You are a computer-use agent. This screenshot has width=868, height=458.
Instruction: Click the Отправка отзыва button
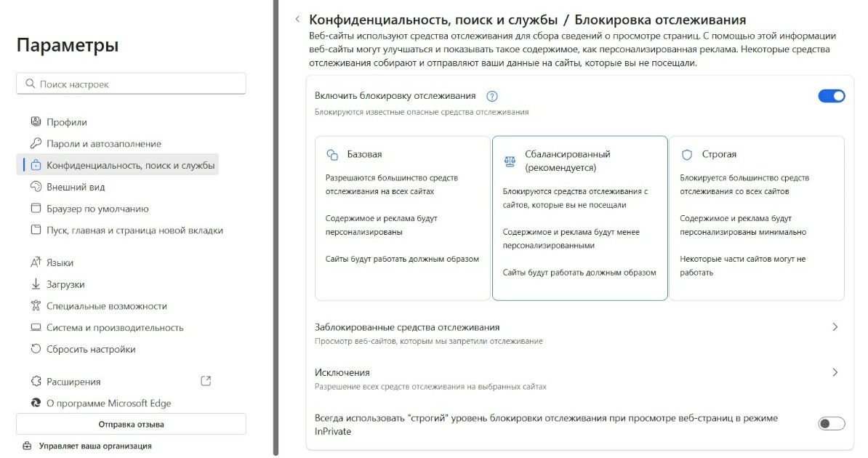point(131,425)
